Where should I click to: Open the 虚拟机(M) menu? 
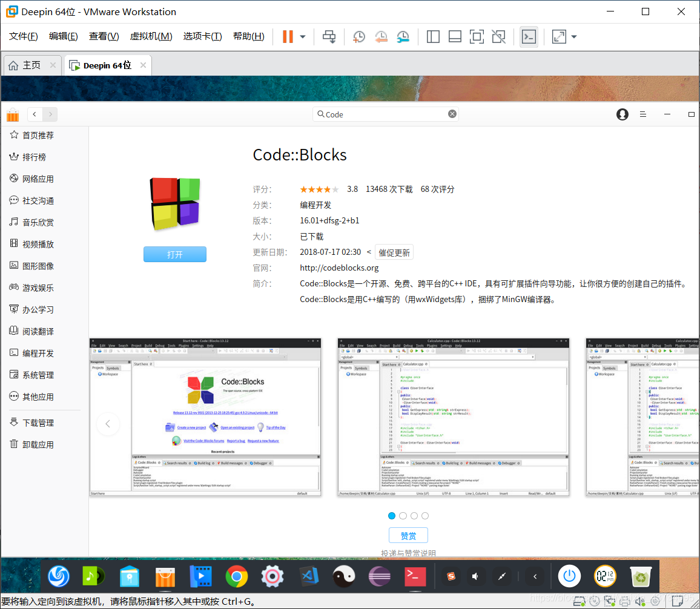pos(151,36)
